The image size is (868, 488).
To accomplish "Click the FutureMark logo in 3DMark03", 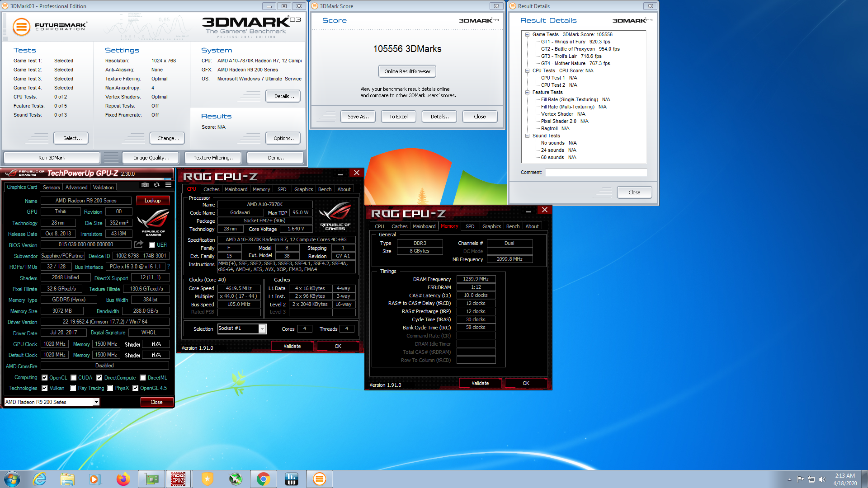I will [x=50, y=27].
